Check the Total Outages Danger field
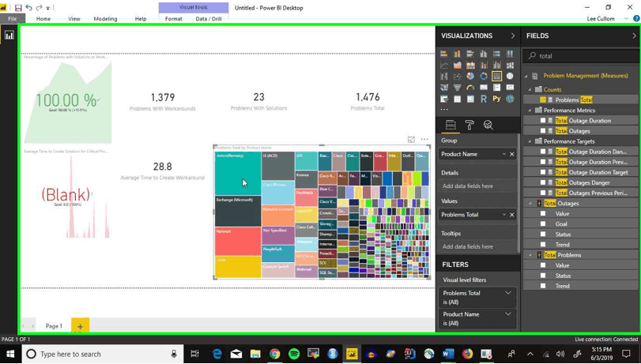The image size is (641, 364). coord(543,182)
